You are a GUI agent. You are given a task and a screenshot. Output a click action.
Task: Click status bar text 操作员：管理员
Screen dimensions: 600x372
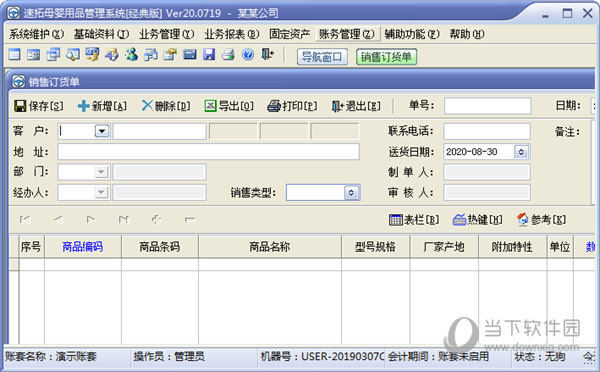click(x=169, y=357)
